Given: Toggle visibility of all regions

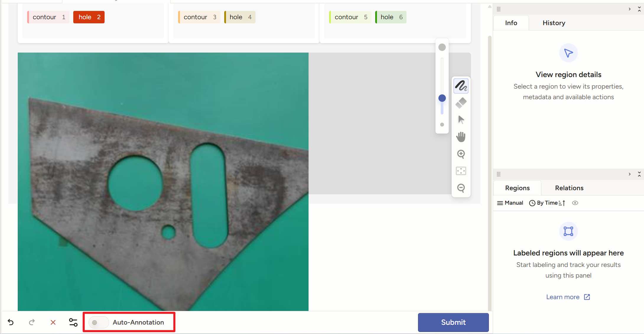Looking at the screenshot, I should [x=575, y=203].
